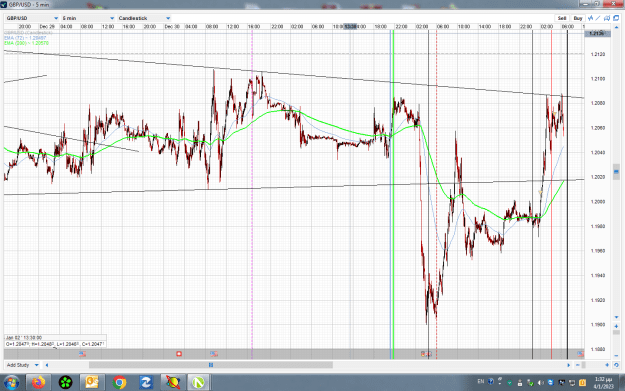Click price axis plus zoom button
The height and width of the screenshot is (391, 625).
[x=616, y=326]
